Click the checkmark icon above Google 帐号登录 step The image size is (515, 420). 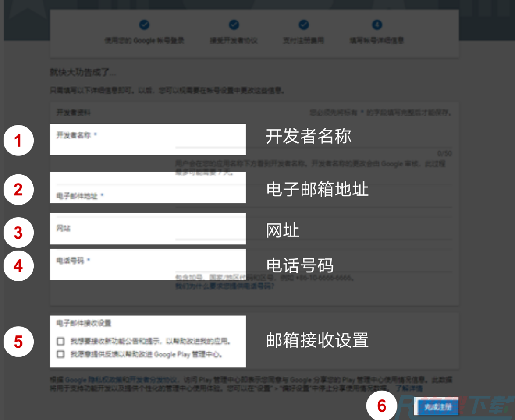pos(144,25)
